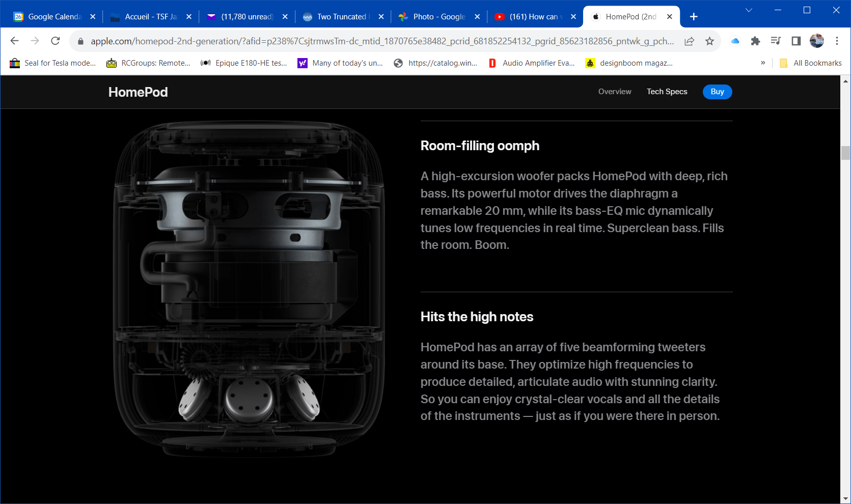851x504 pixels.
Task: Click the HomePod page title link
Action: coord(138,92)
